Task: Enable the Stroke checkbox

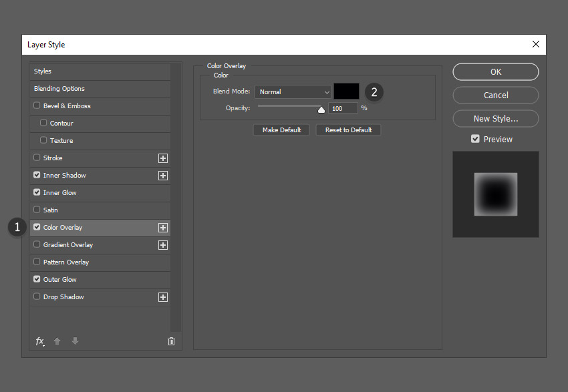Action: coord(37,158)
